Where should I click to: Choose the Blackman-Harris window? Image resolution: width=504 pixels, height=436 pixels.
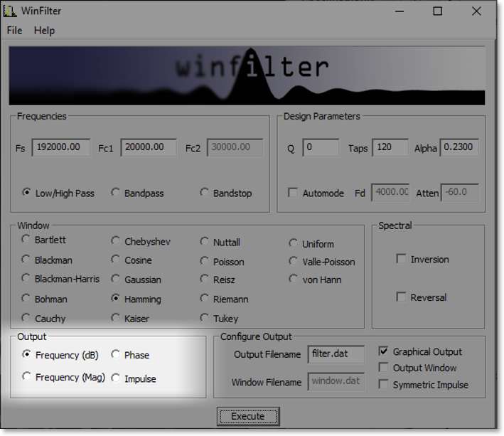[26, 279]
